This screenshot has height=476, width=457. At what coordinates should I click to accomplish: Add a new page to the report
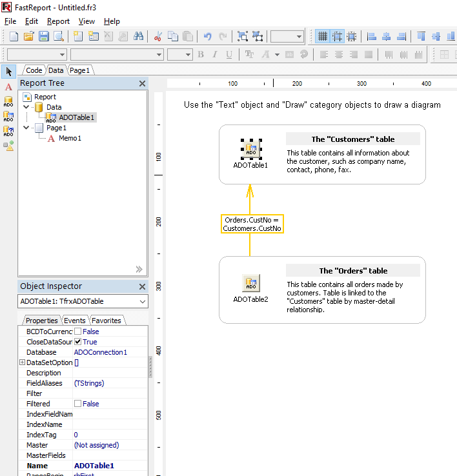tap(78, 36)
